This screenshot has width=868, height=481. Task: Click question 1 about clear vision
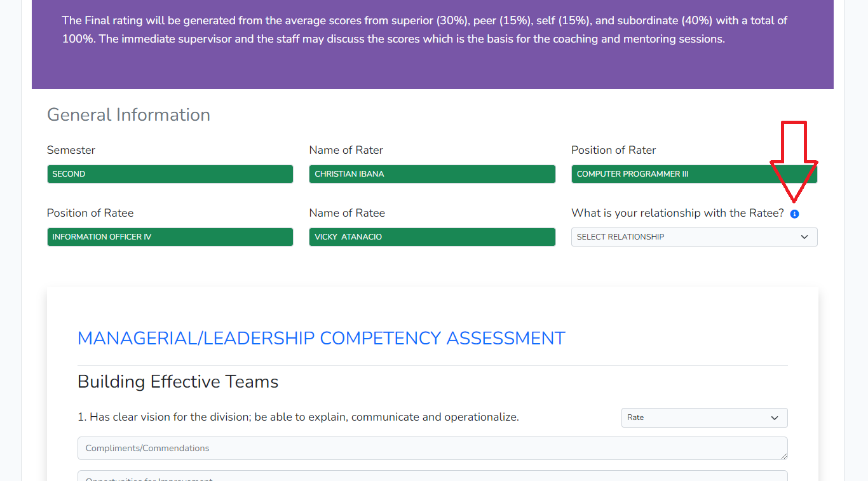tap(298, 417)
